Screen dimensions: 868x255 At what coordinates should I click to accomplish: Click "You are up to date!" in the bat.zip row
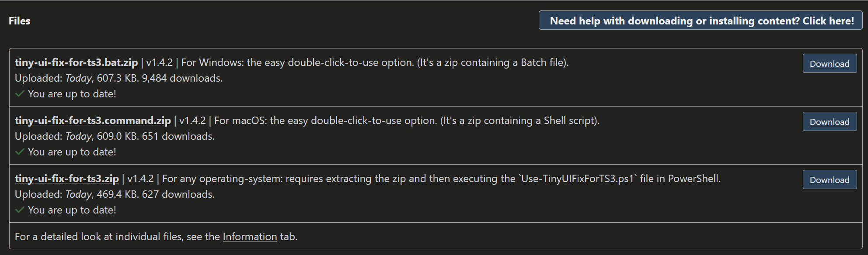point(72,94)
